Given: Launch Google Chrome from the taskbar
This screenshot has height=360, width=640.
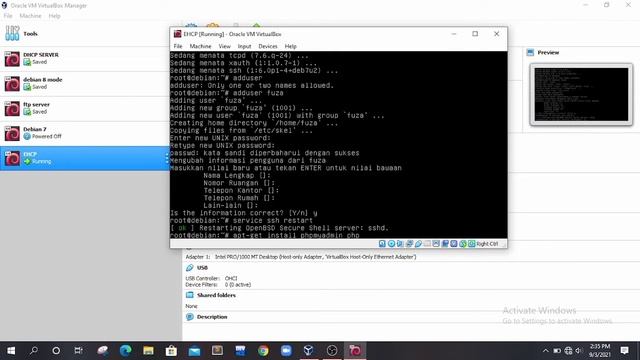Looking at the screenshot, I should point(263,351).
